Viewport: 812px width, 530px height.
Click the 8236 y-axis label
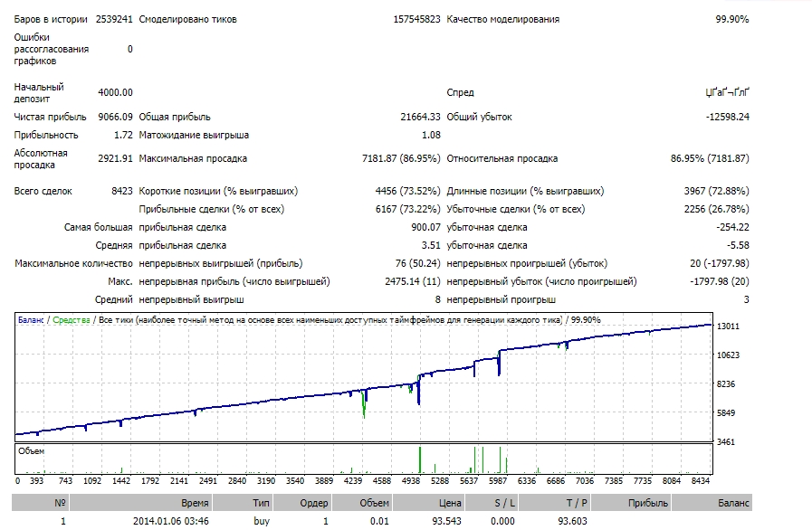tap(728, 384)
